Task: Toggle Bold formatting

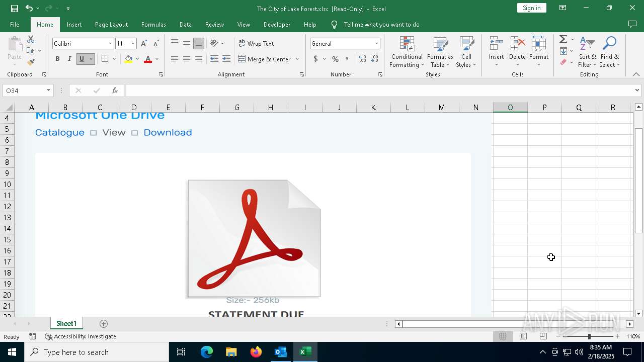Action: [57, 59]
